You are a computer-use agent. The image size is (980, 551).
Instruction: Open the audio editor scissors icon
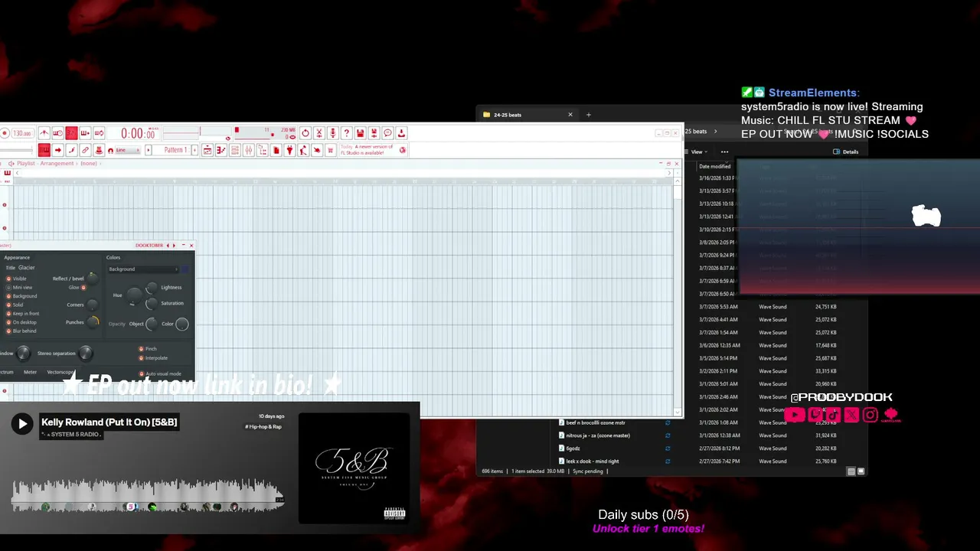coord(319,133)
